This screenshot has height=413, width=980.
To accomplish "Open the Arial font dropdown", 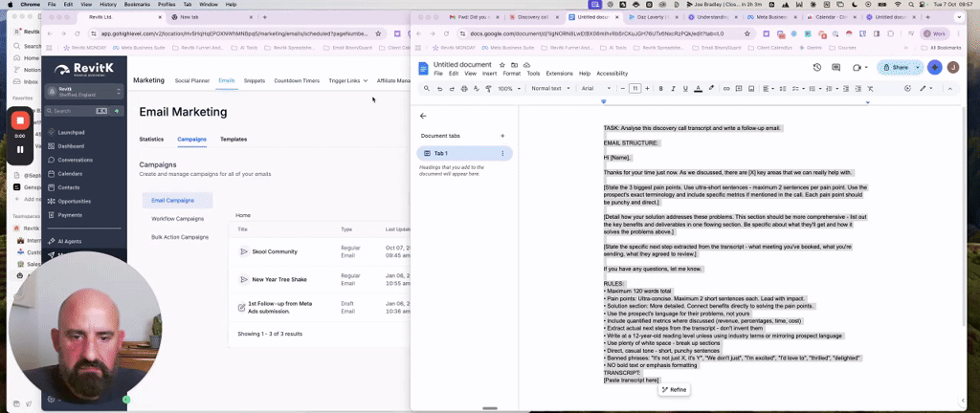I will tap(595, 89).
